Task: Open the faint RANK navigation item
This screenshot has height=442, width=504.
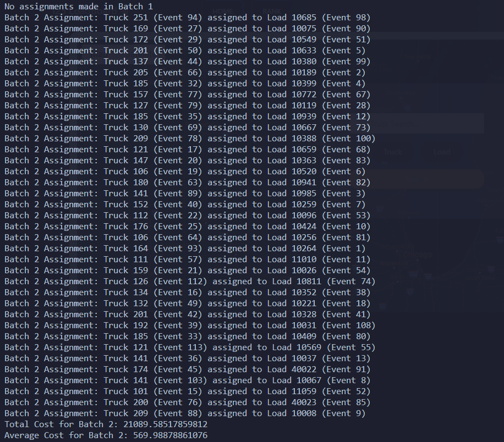Action: click(x=272, y=12)
